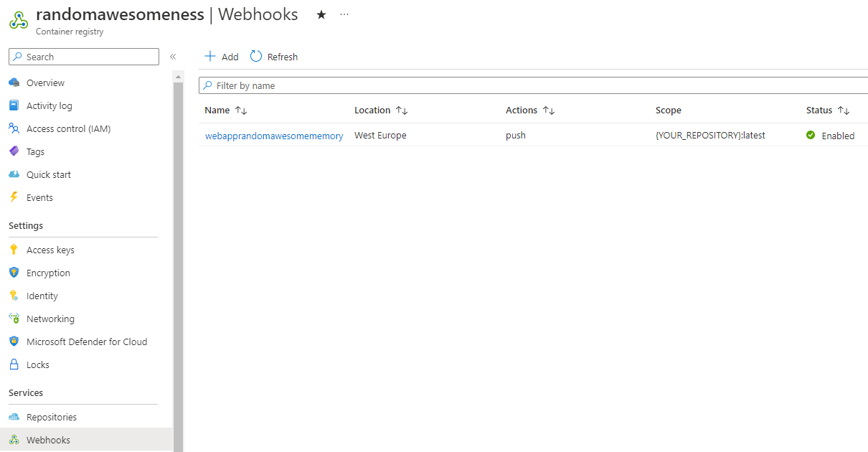The height and width of the screenshot is (452, 868).
Task: Click the Identity key icon
Action: (x=14, y=296)
